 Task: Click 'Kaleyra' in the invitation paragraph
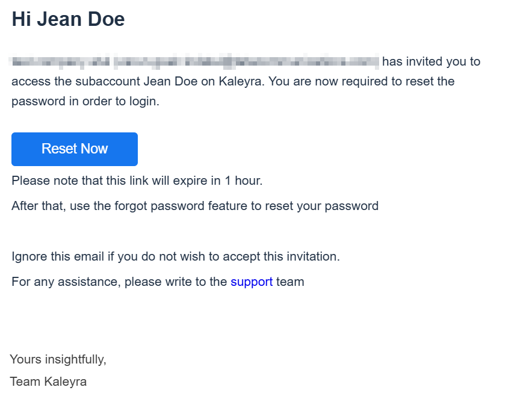[x=241, y=81]
